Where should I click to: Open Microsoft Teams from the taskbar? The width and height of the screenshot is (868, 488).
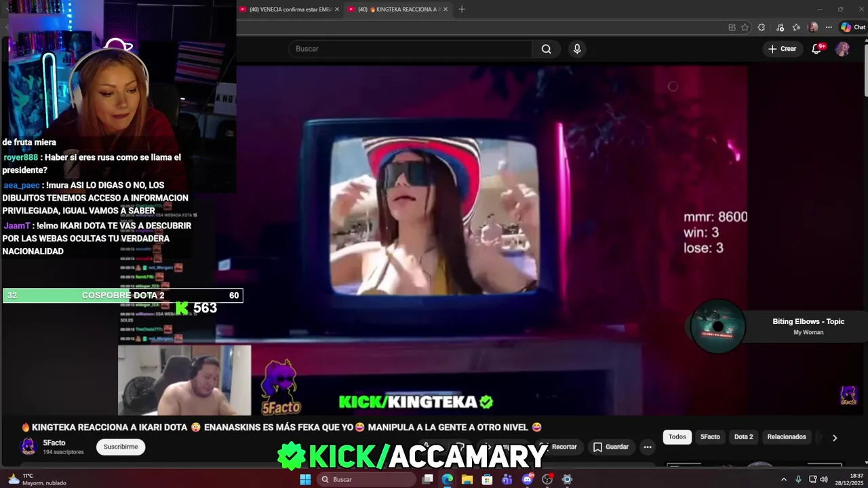tap(507, 479)
